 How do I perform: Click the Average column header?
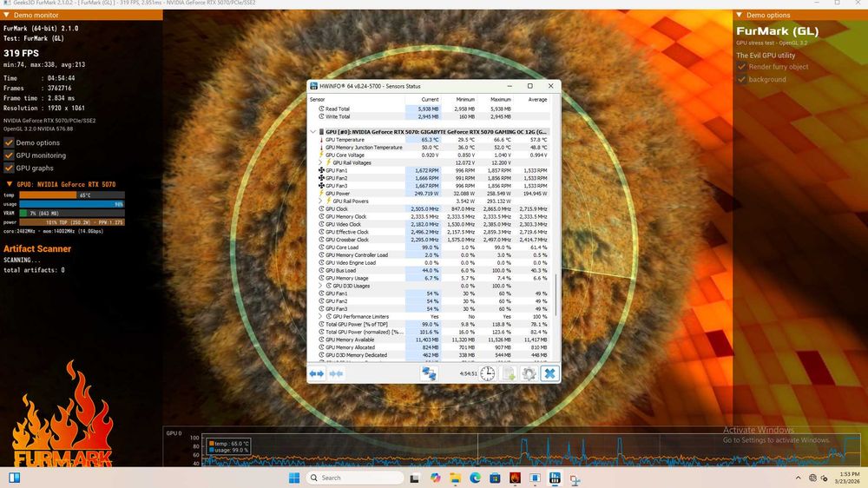click(x=531, y=100)
